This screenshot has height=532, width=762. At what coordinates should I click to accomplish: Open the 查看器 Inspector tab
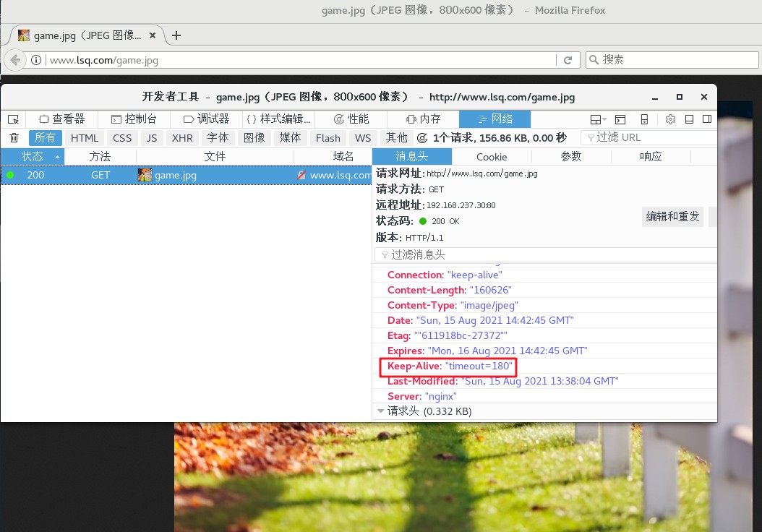coord(61,119)
